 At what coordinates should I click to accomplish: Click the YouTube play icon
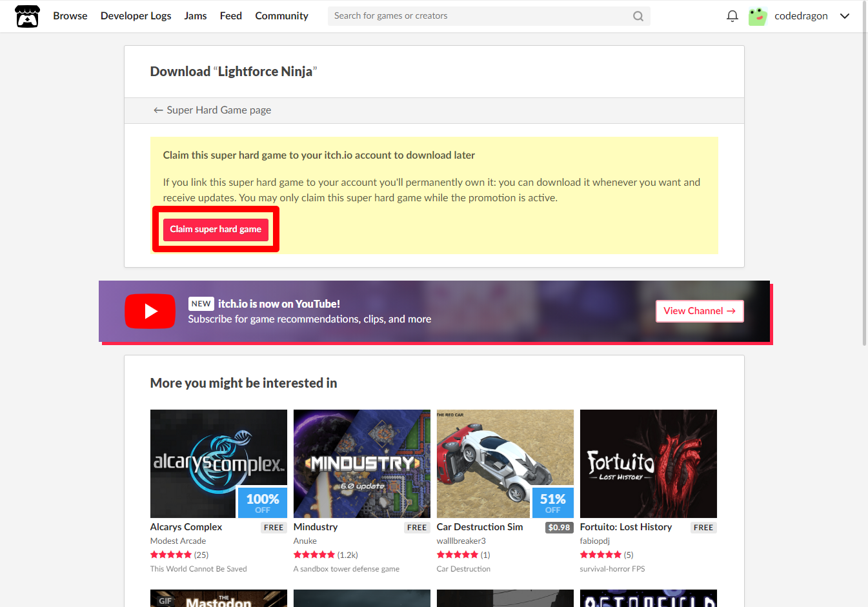coord(150,312)
